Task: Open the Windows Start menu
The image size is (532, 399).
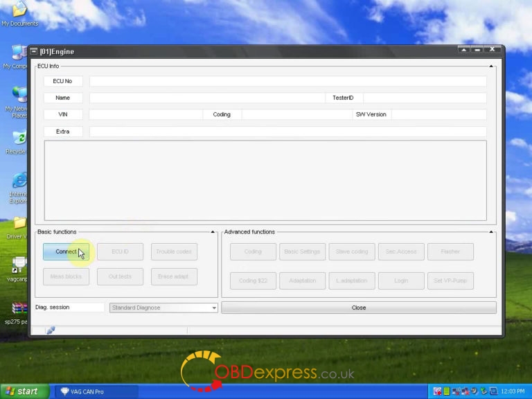Action: pos(25,391)
